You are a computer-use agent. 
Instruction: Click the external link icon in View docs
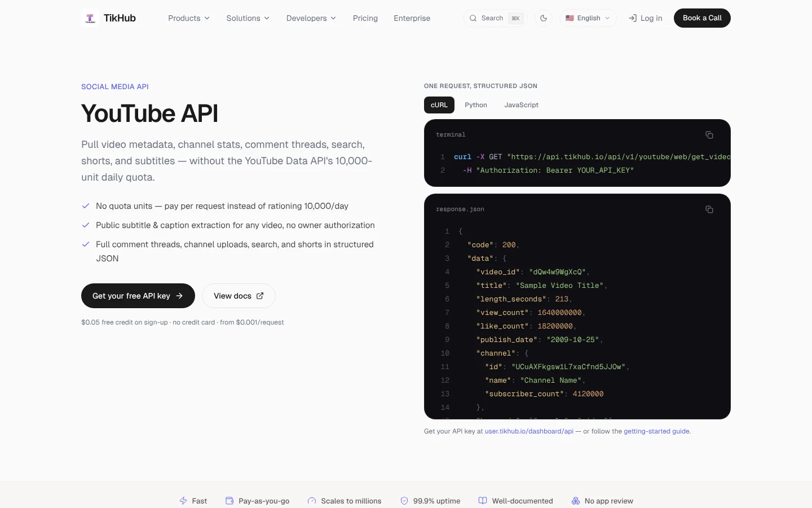click(x=260, y=296)
